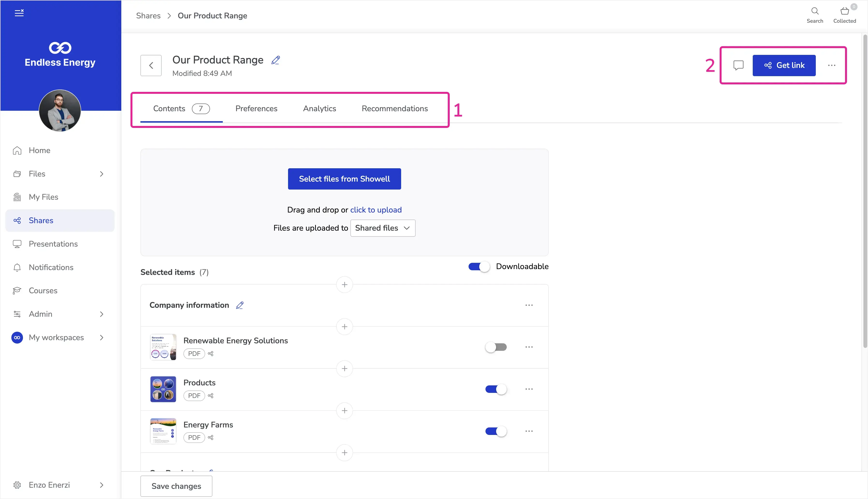Expand the My workspaces chevron

(x=101, y=338)
